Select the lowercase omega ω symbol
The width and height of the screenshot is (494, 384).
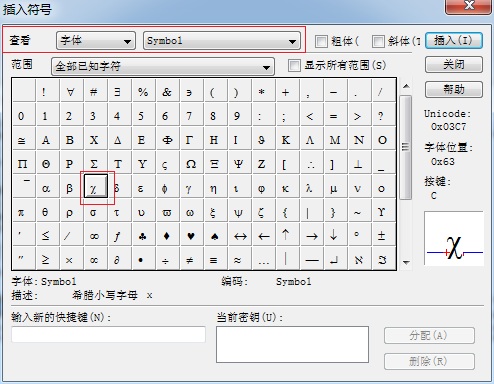tap(190, 212)
